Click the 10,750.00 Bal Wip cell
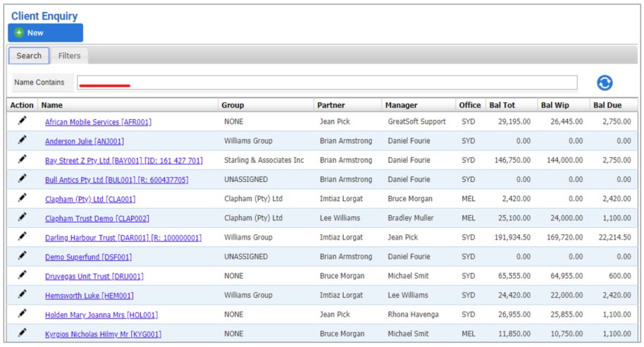This screenshot has height=347, width=644. (x=566, y=334)
